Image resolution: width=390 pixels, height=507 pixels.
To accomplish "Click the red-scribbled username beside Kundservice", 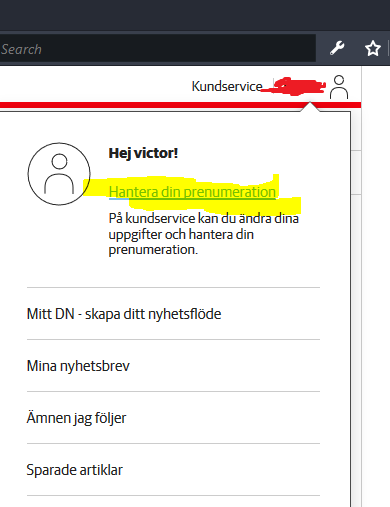I will click(293, 86).
